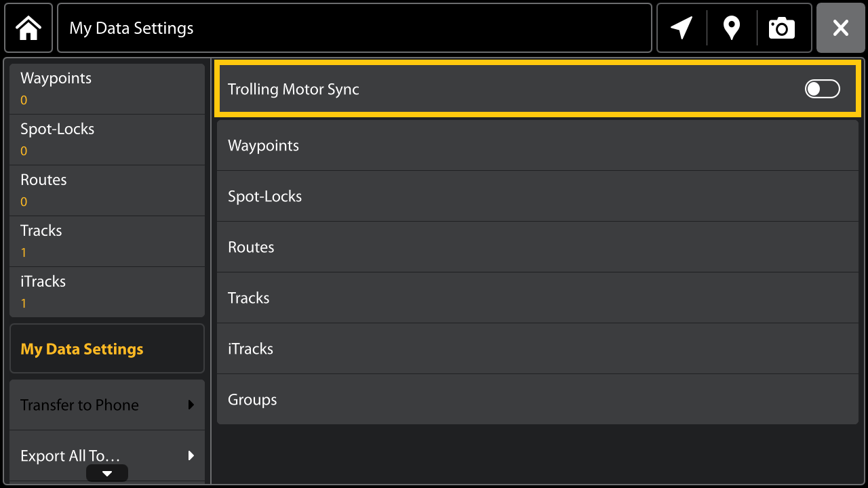Open Groups settings row
Screen dimensions: 868x488
tap(538, 399)
